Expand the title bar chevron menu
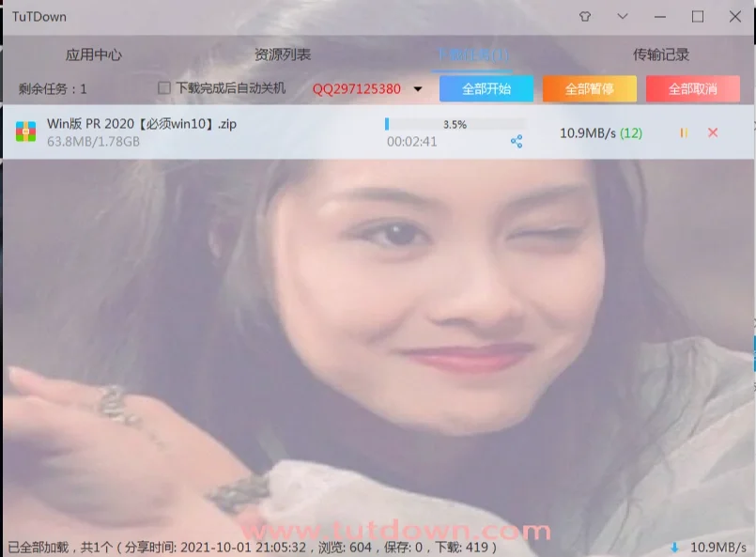 (623, 16)
